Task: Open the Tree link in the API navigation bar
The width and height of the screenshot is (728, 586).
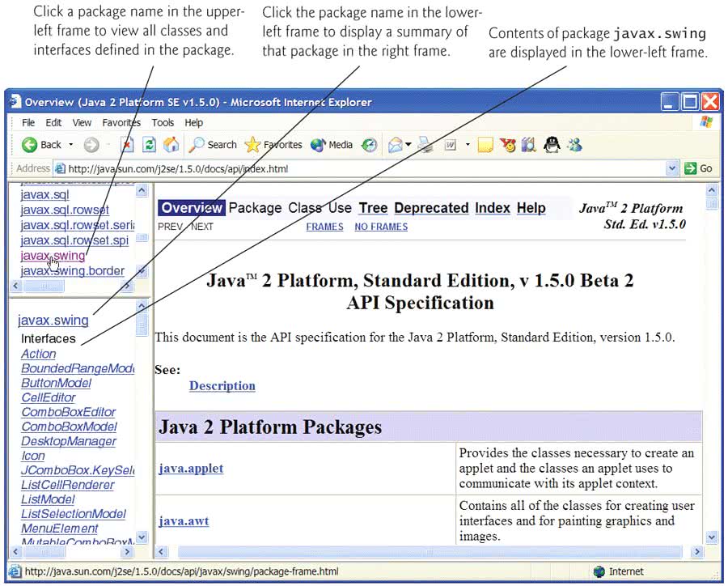Action: 373,208
